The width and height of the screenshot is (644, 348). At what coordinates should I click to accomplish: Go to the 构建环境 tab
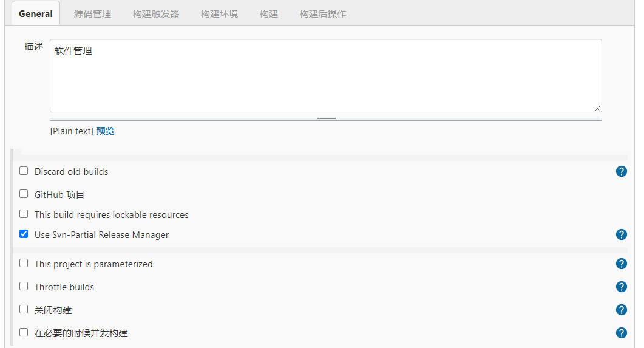pos(219,13)
